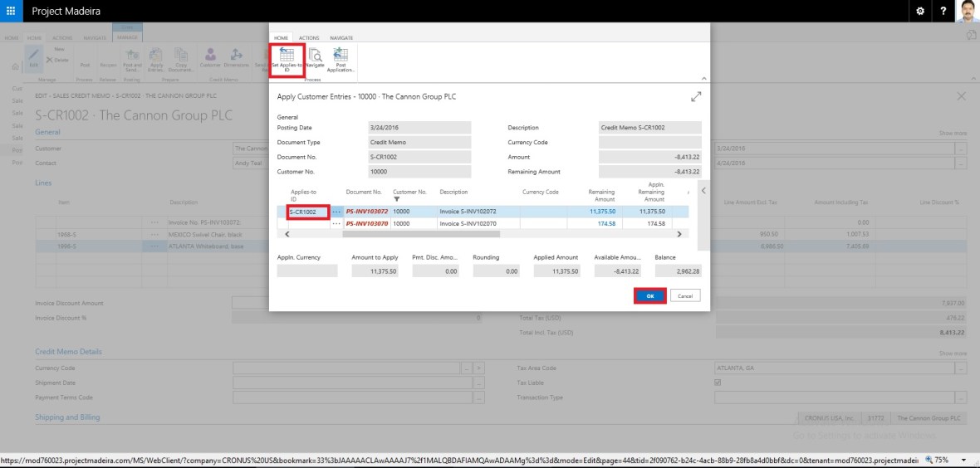
Task: Click the Amount to Apply field
Action: click(x=375, y=271)
